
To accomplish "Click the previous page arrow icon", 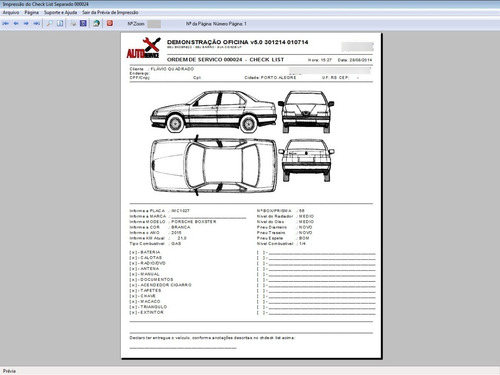I will point(16,23).
